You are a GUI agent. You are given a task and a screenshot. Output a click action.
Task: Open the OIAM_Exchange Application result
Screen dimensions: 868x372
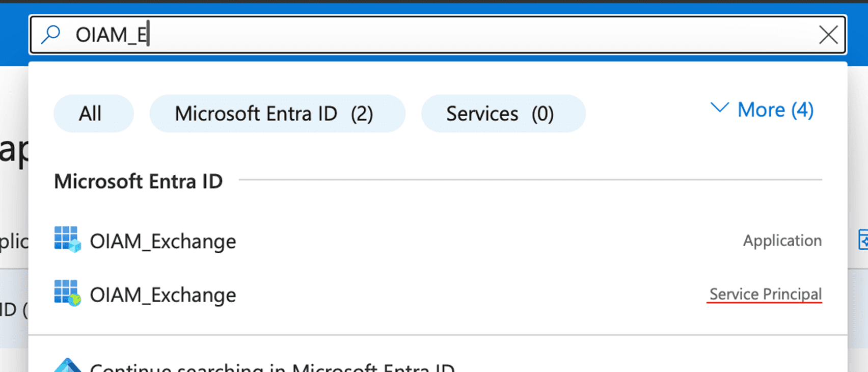tap(163, 241)
